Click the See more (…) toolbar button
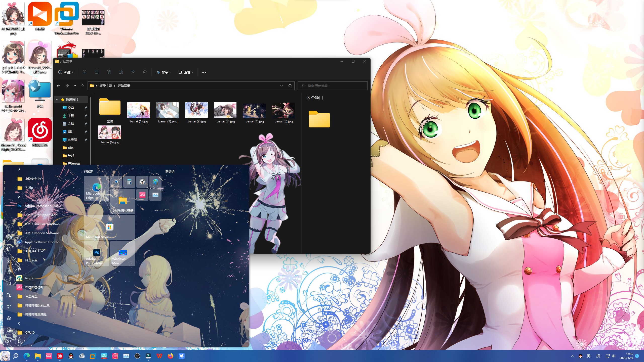Image resolution: width=644 pixels, height=362 pixels. [x=204, y=72]
